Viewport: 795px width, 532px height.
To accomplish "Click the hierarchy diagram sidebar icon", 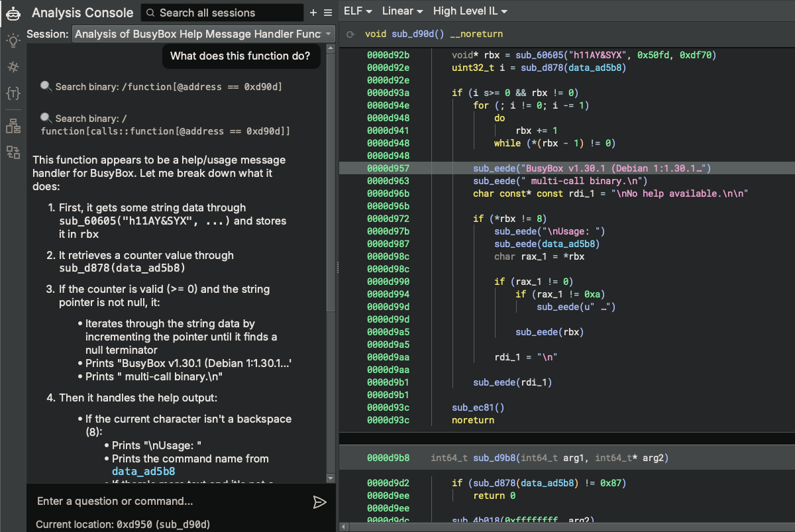I will (x=13, y=124).
